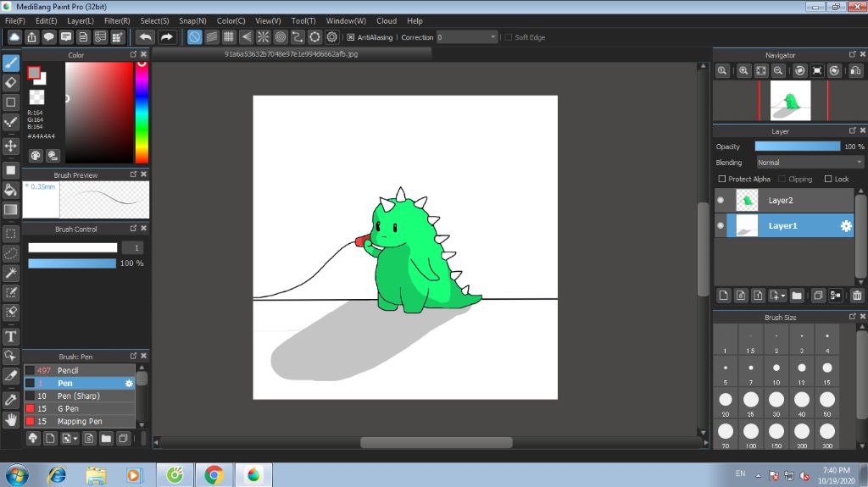Enable the layer Lock checkbox
This screenshot has width=868, height=487.
(828, 179)
